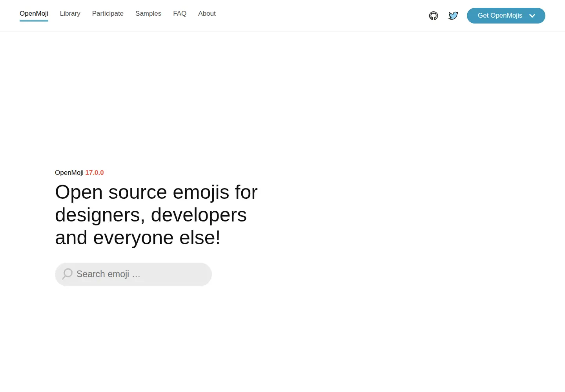The width and height of the screenshot is (565, 392).
Task: Click the Get OpenMojis button label
Action: [500, 16]
